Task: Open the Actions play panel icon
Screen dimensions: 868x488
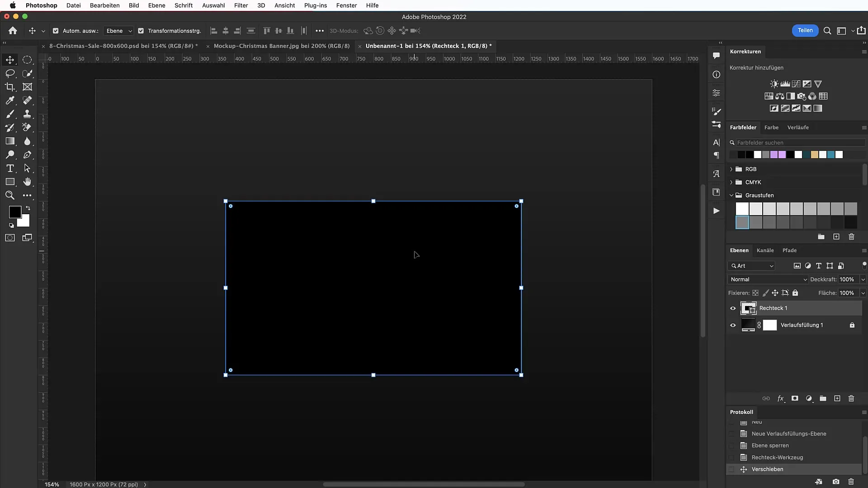Action: point(717,211)
